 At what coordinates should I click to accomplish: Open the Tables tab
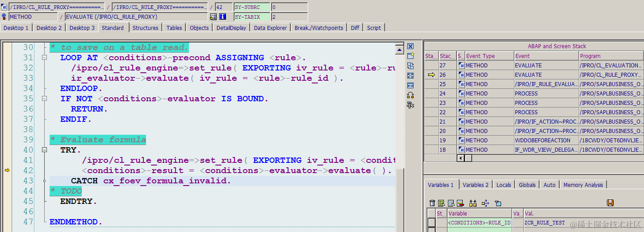(174, 28)
